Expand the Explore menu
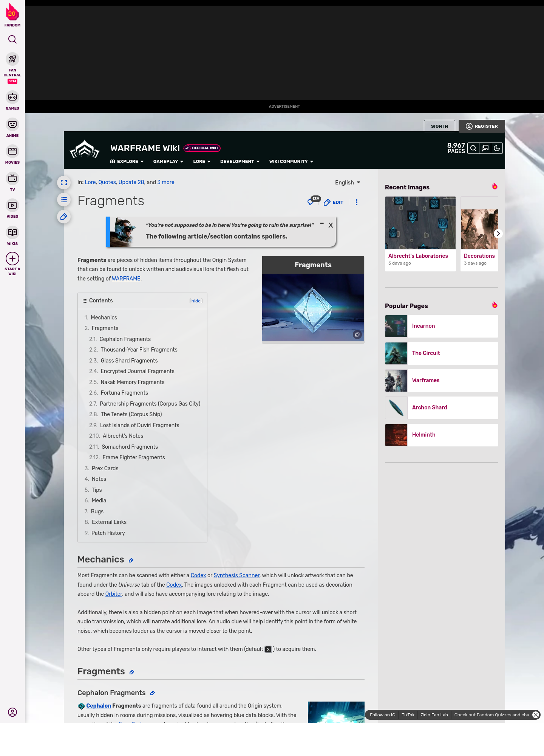The image size is (544, 756). click(x=127, y=161)
